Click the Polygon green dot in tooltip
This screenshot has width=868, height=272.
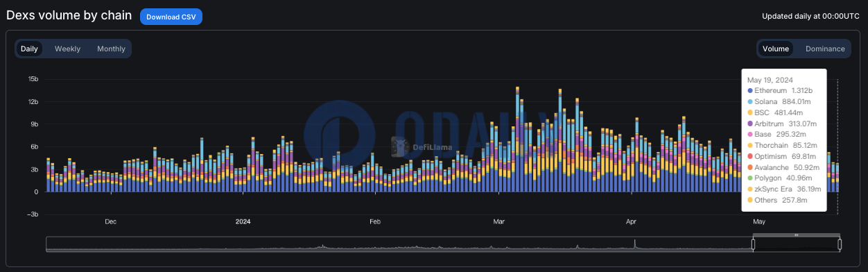(x=750, y=178)
